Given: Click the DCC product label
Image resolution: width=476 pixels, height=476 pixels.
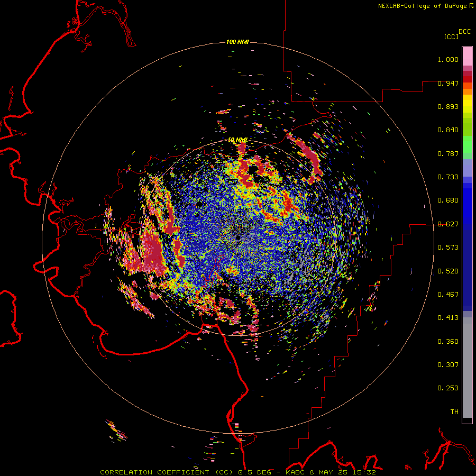Looking at the screenshot, I should tap(465, 32).
